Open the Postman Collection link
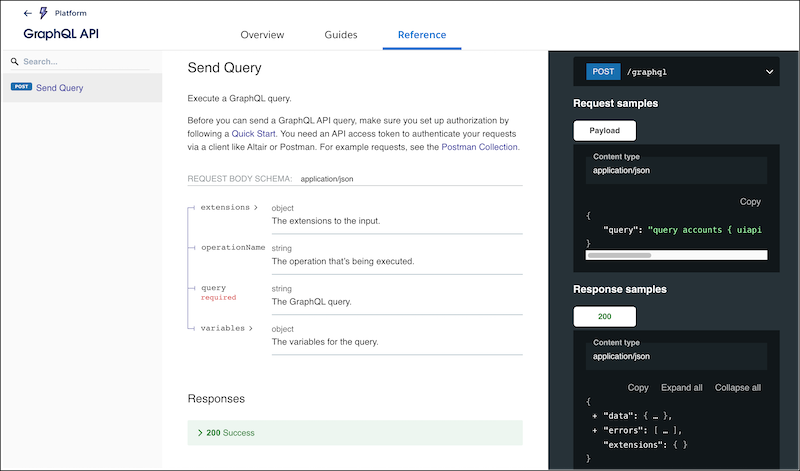The height and width of the screenshot is (471, 800). pyautogui.click(x=480, y=147)
